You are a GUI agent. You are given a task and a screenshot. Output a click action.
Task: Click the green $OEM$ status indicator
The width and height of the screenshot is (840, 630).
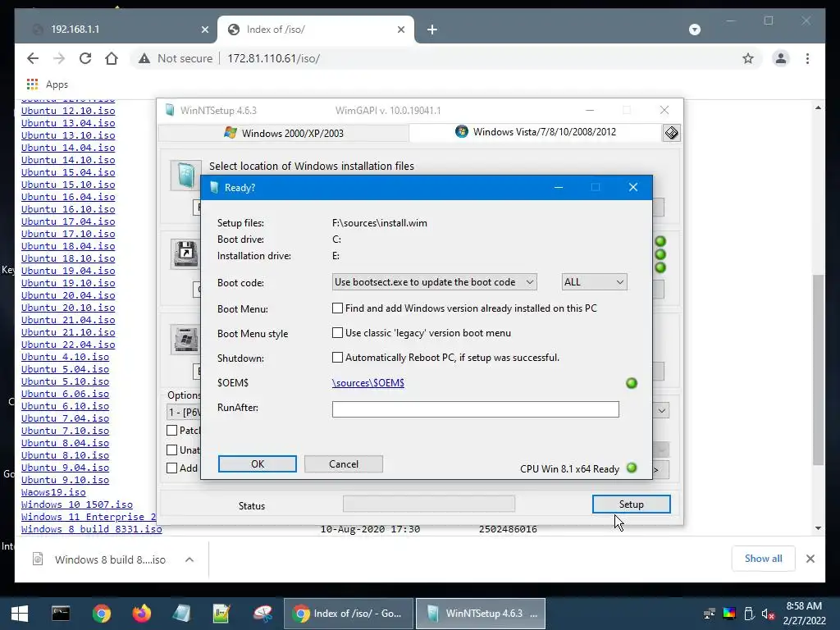pos(632,383)
